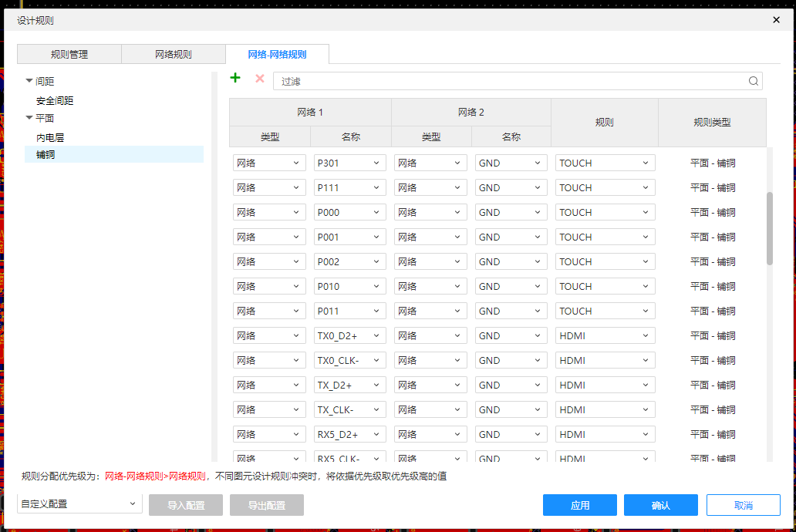Click the filter search magnifier icon
The image size is (796, 532).
tap(754, 81)
